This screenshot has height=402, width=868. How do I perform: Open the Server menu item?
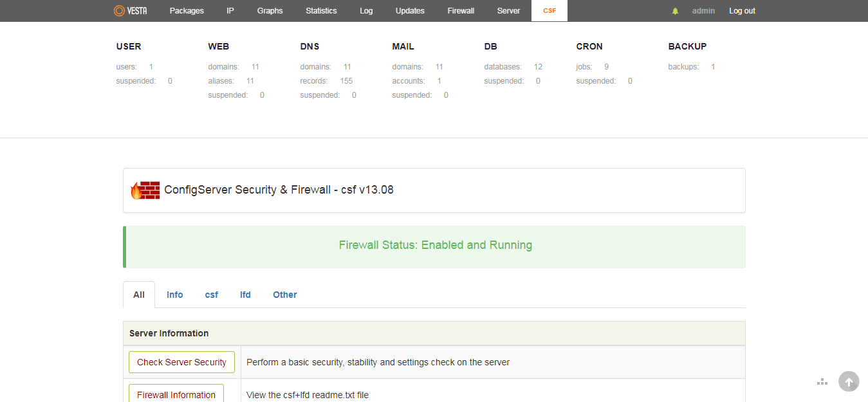pos(508,11)
